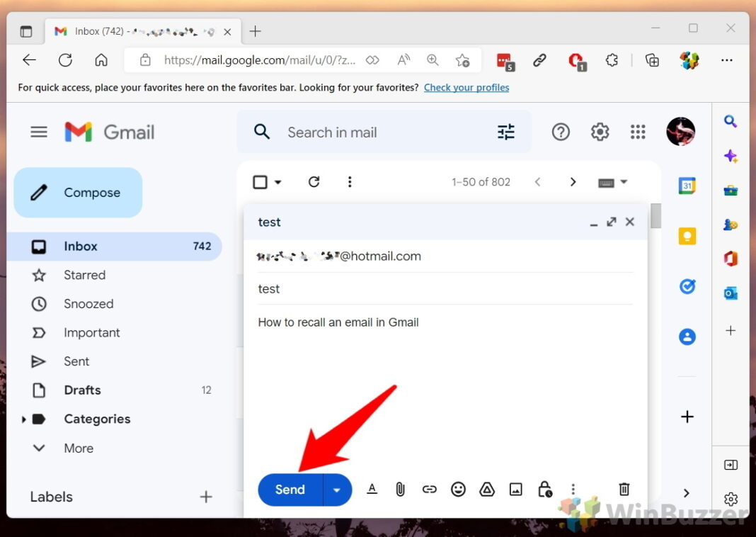Select all conversations with the checkbox

[x=259, y=181]
